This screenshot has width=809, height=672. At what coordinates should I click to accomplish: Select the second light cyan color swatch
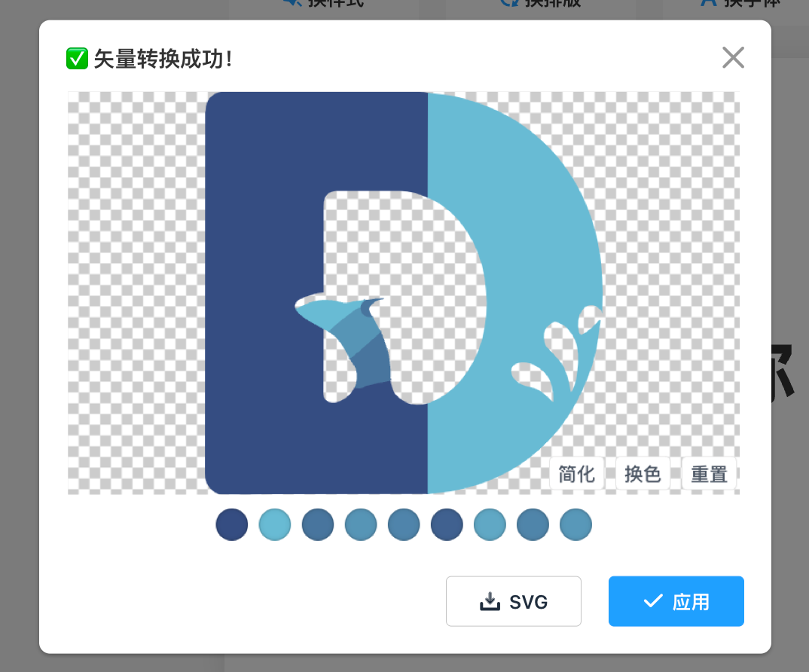(x=274, y=524)
